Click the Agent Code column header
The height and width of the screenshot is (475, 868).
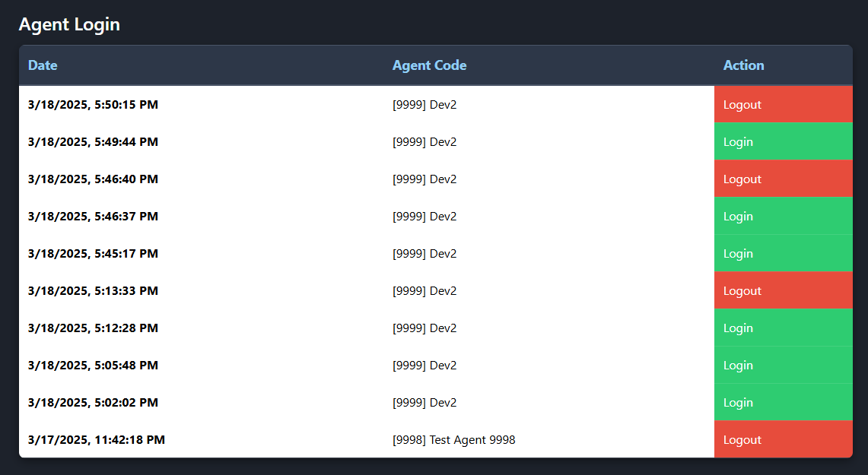(x=429, y=65)
